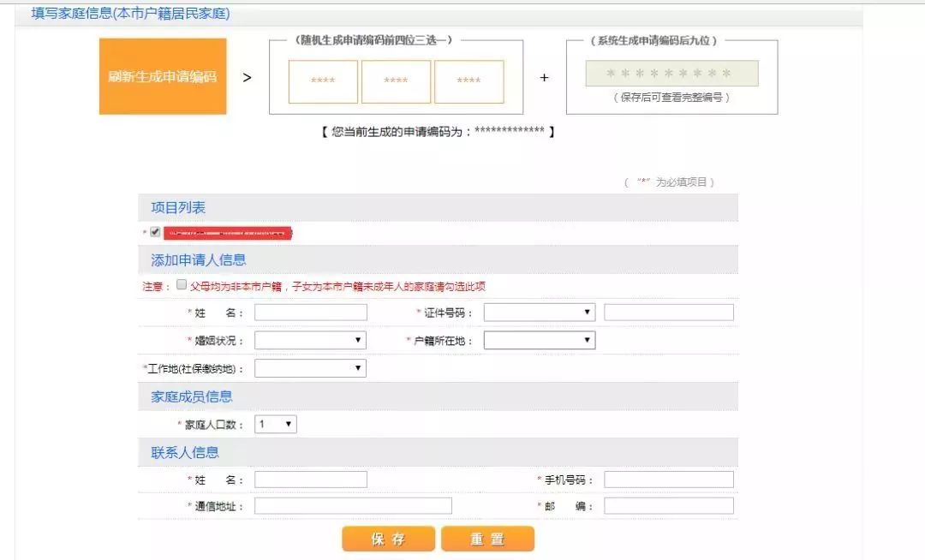Viewport: 925px width, 560px height.
Task: Click the 证件号码 number input field
Action: pos(668,312)
